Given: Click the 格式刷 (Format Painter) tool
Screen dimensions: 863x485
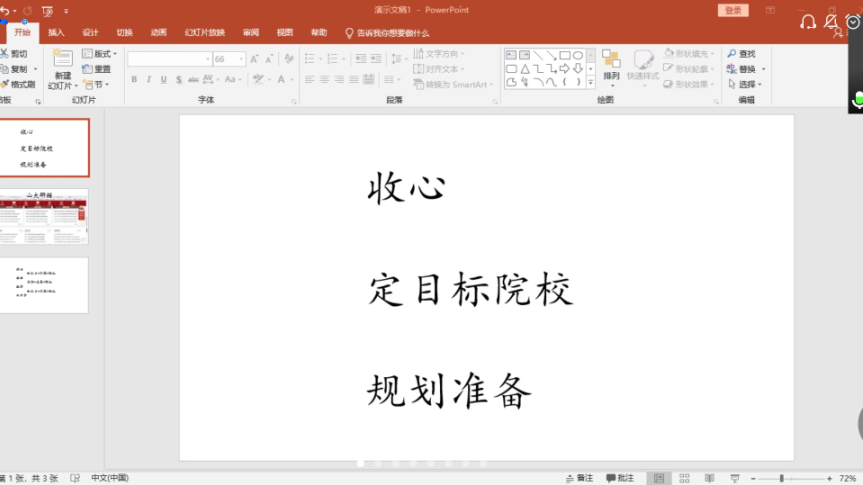Looking at the screenshot, I should (x=19, y=85).
